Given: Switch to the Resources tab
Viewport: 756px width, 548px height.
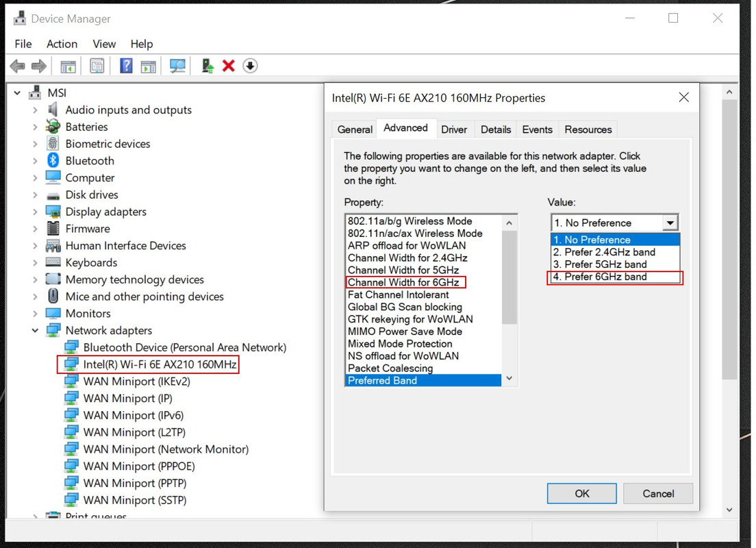Looking at the screenshot, I should click(x=588, y=129).
